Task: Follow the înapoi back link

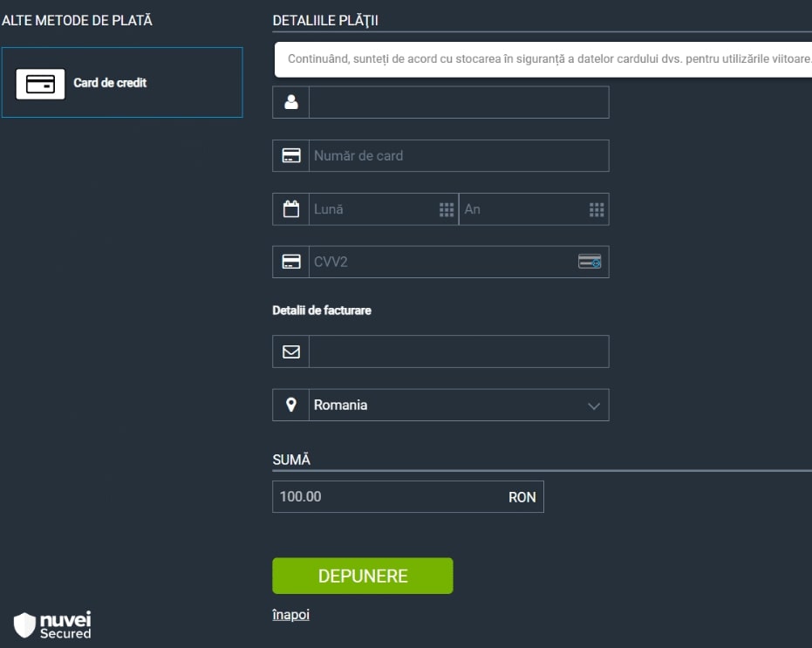Action: coord(291,615)
